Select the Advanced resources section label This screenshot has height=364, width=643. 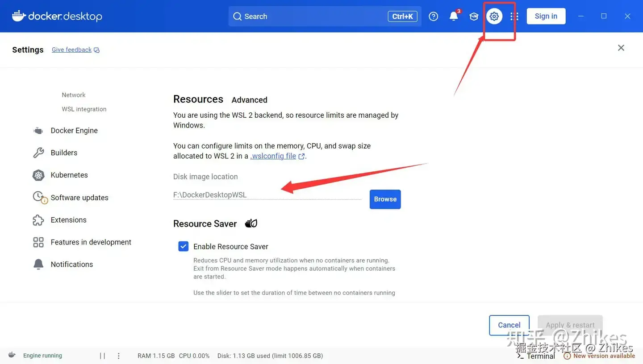(x=250, y=100)
